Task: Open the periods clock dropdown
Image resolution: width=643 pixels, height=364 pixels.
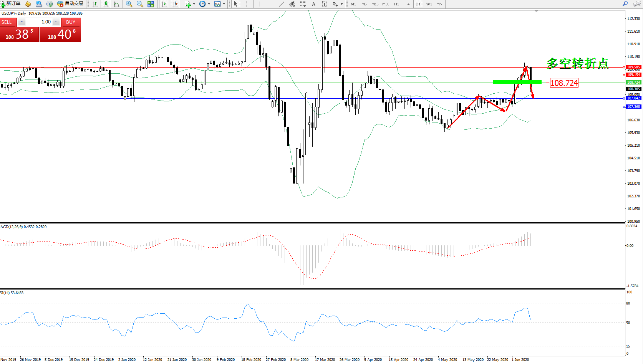Action: [209, 4]
